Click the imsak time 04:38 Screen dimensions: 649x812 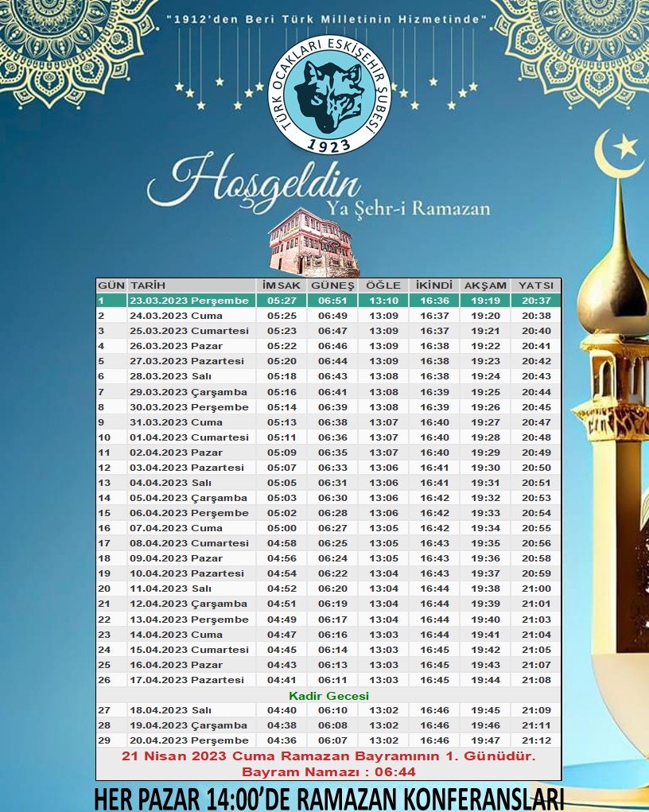point(282,725)
